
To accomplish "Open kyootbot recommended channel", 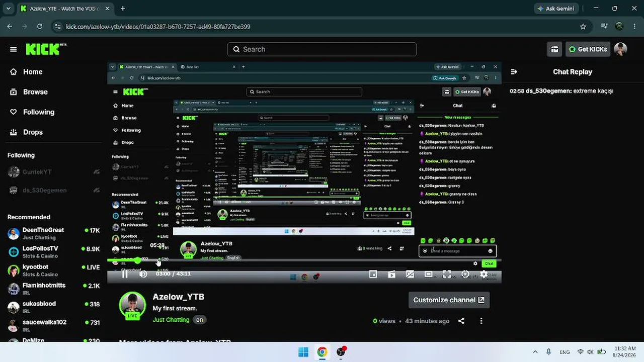I will pyautogui.click(x=53, y=270).
